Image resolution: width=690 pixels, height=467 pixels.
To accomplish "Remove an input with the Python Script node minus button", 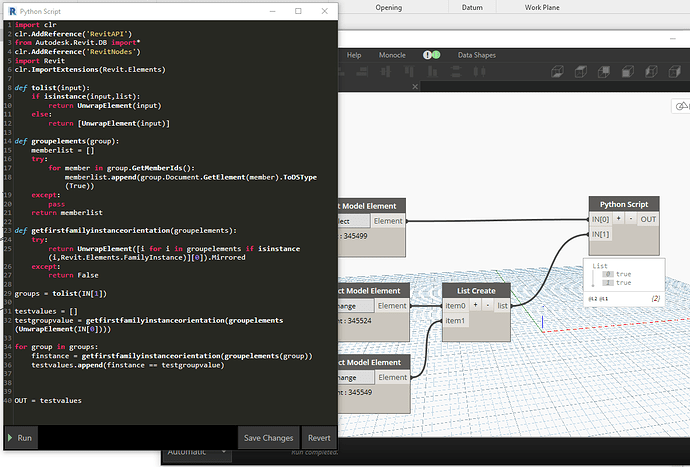I will coord(631,219).
